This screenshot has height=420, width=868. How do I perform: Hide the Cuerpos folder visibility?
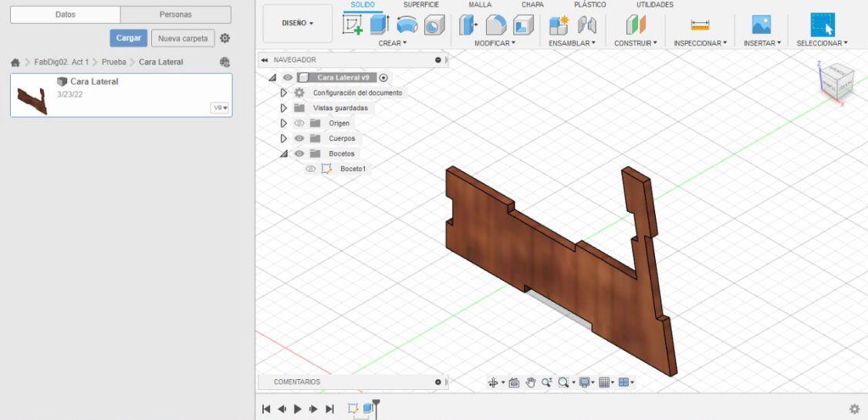[x=299, y=139]
